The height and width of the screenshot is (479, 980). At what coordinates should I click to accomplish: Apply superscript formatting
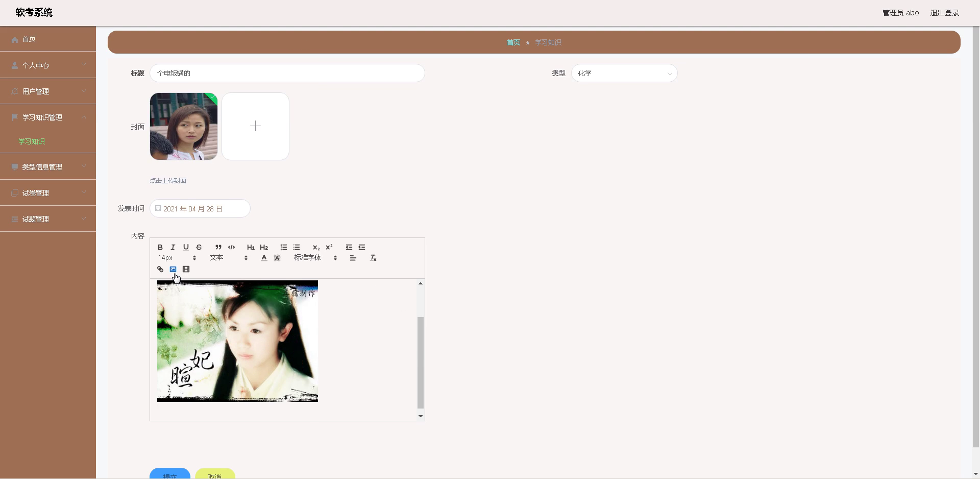(x=329, y=247)
